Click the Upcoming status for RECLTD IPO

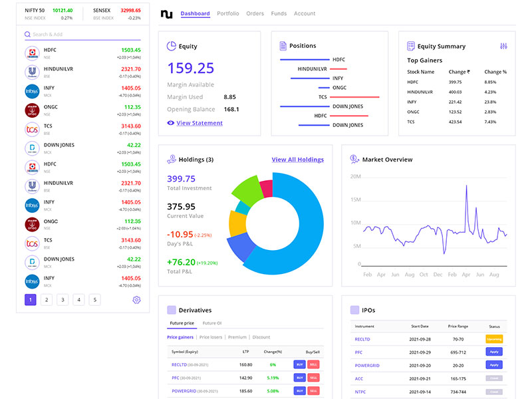tap(494, 339)
